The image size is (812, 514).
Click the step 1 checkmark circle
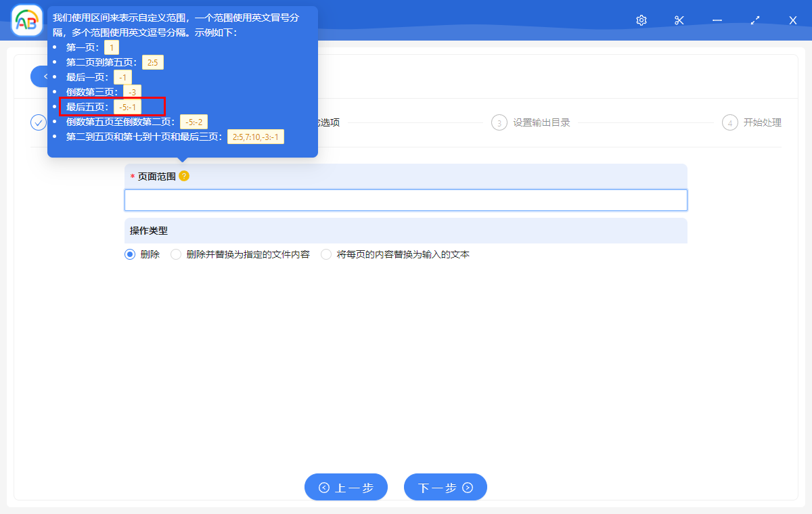(x=39, y=122)
